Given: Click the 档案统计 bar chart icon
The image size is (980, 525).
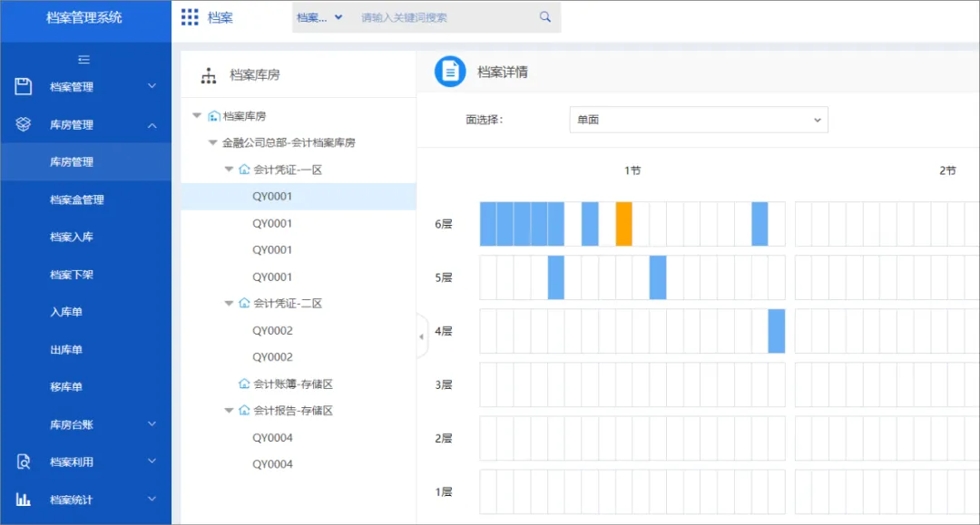Looking at the screenshot, I should pyautogui.click(x=23, y=500).
